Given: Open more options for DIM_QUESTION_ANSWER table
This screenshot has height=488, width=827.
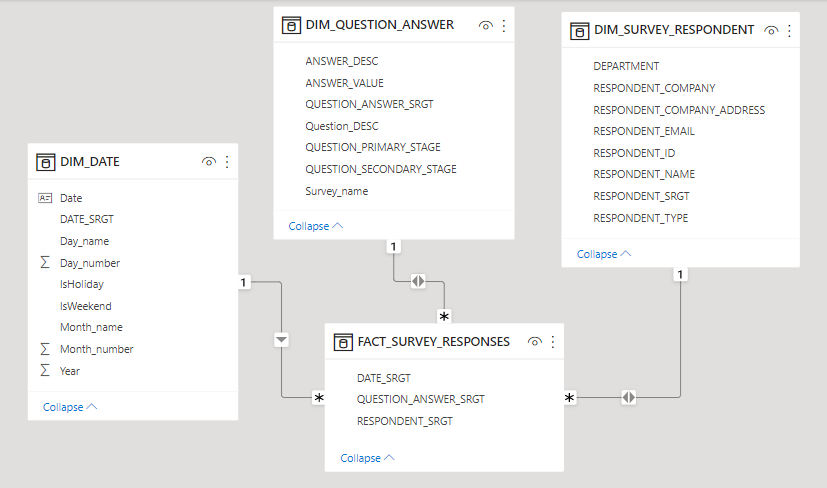Looking at the screenshot, I should point(503,25).
